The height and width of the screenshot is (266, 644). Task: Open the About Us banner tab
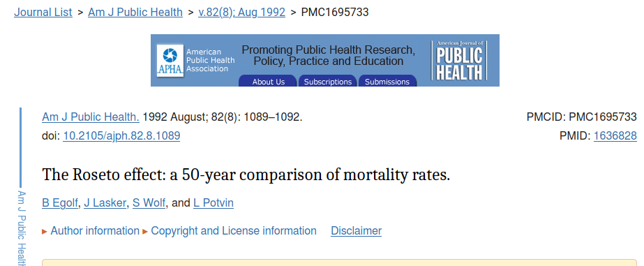268,82
